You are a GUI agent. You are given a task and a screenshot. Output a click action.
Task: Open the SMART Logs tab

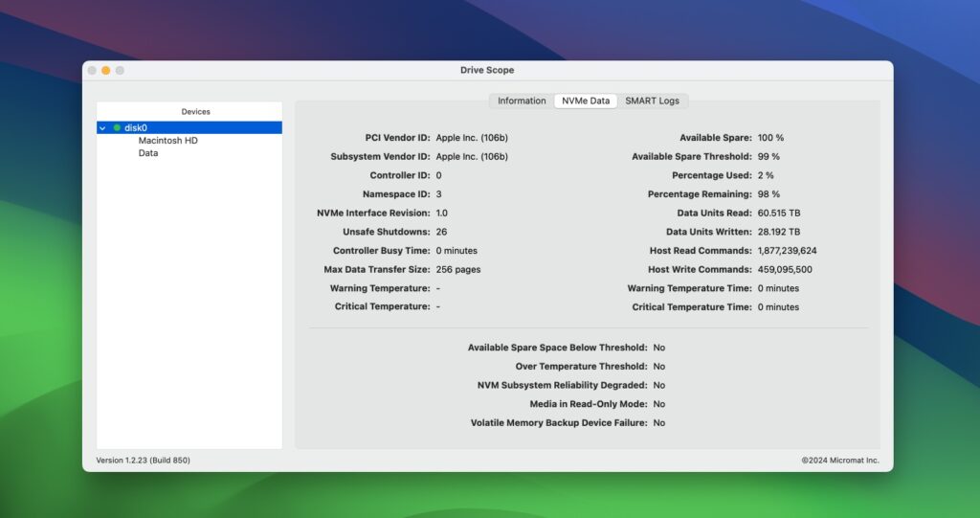tap(652, 101)
